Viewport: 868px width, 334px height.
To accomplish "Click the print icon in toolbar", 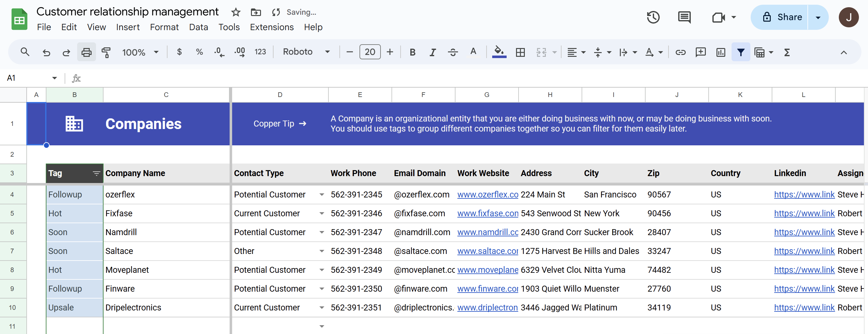I will (86, 52).
